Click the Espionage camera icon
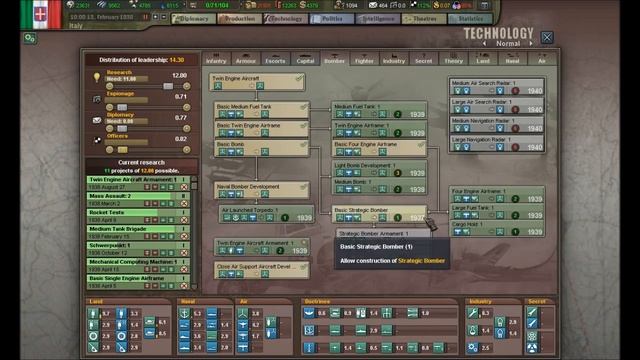This screenshot has height=360, width=640. click(x=97, y=99)
